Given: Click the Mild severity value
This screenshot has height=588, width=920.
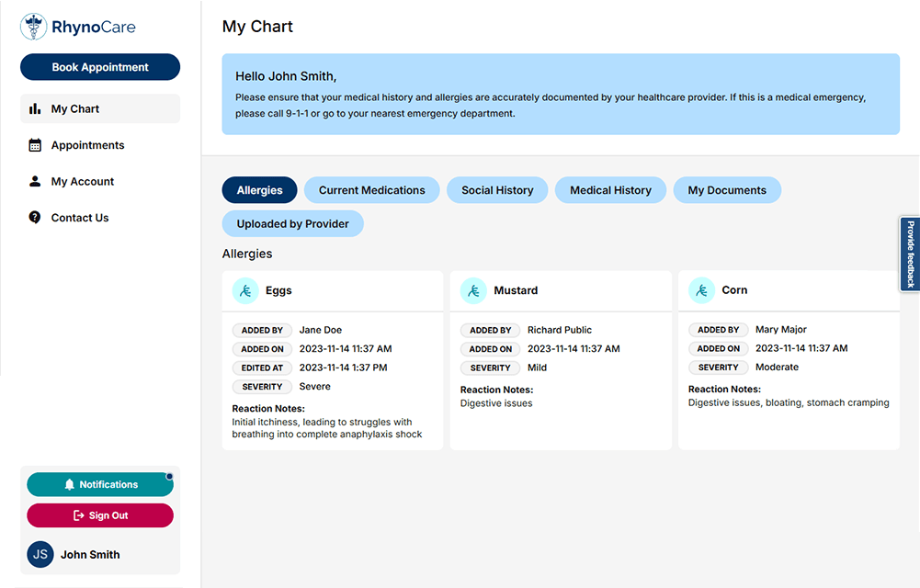Looking at the screenshot, I should pos(537,367).
